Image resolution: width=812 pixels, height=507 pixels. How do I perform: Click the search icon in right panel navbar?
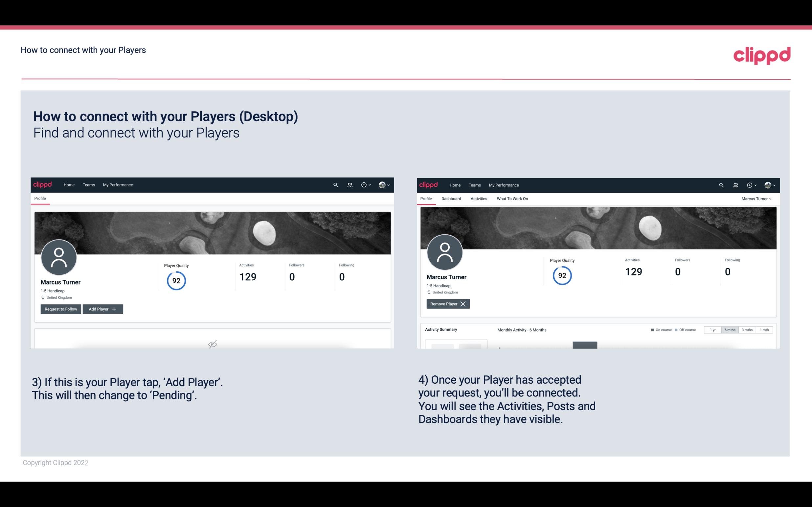point(721,184)
